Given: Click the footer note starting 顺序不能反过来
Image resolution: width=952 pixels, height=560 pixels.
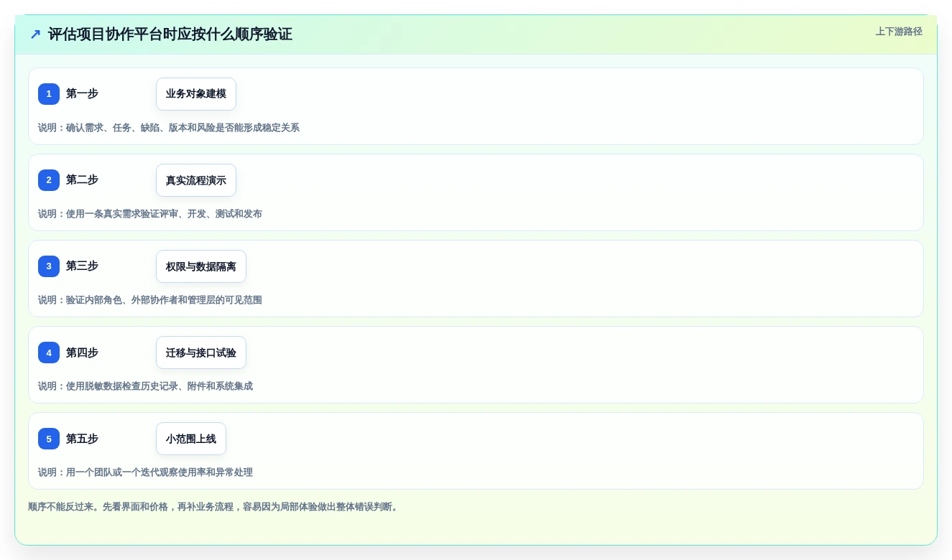Looking at the screenshot, I should pos(213,507).
